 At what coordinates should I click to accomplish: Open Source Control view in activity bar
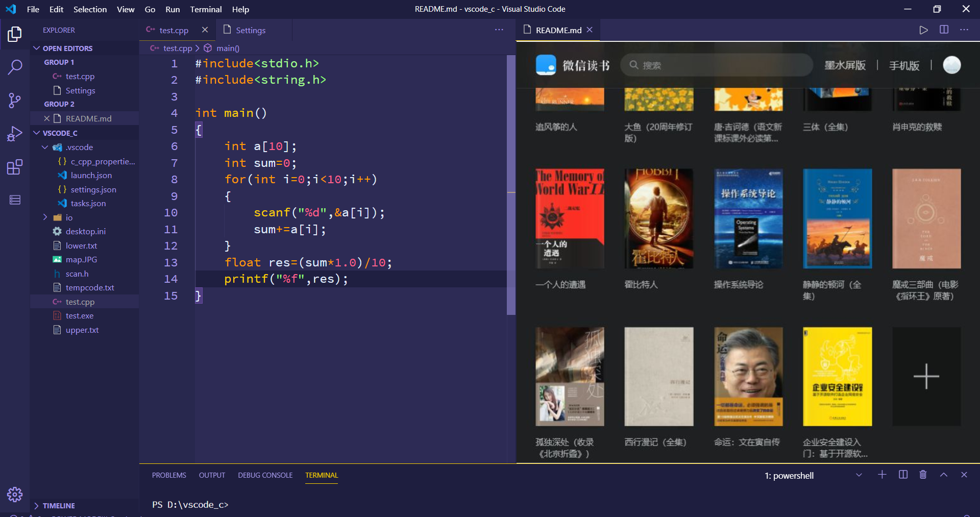[x=15, y=101]
